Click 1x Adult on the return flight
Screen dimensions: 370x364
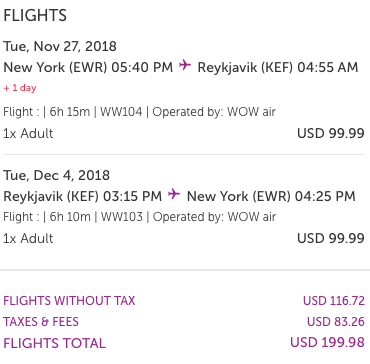(28, 238)
